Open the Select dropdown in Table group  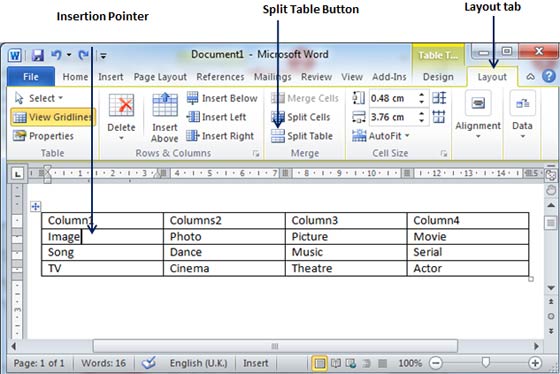(39, 98)
